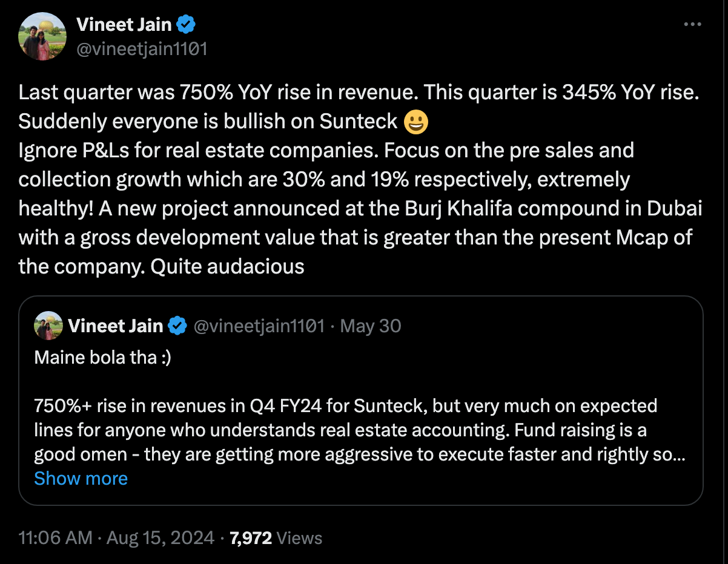The height and width of the screenshot is (564, 728).
Task: Click the blue verified badge beside header name
Action: tap(185, 25)
